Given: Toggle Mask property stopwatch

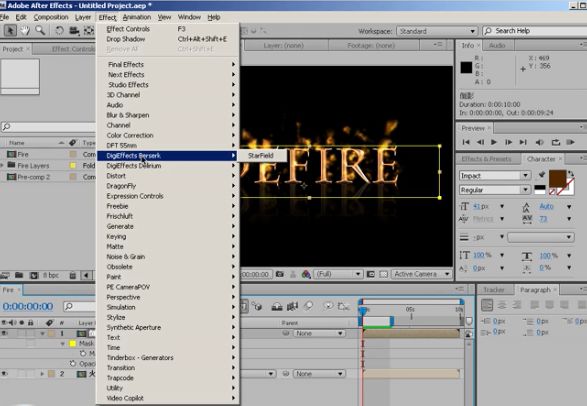Looking at the screenshot, I should (x=83, y=353).
